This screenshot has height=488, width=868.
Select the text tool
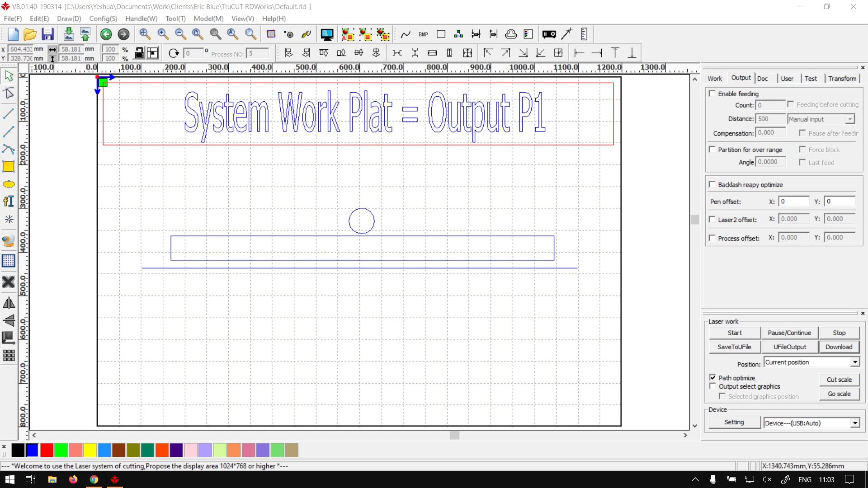(x=9, y=201)
